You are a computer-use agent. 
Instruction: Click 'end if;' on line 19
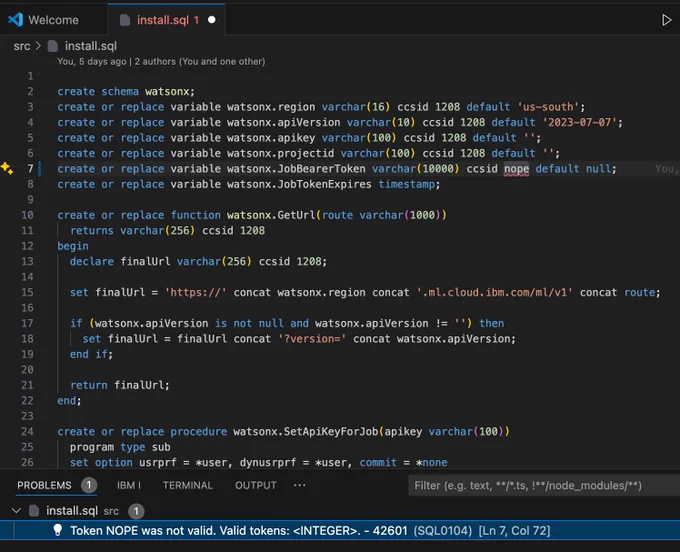coord(92,354)
